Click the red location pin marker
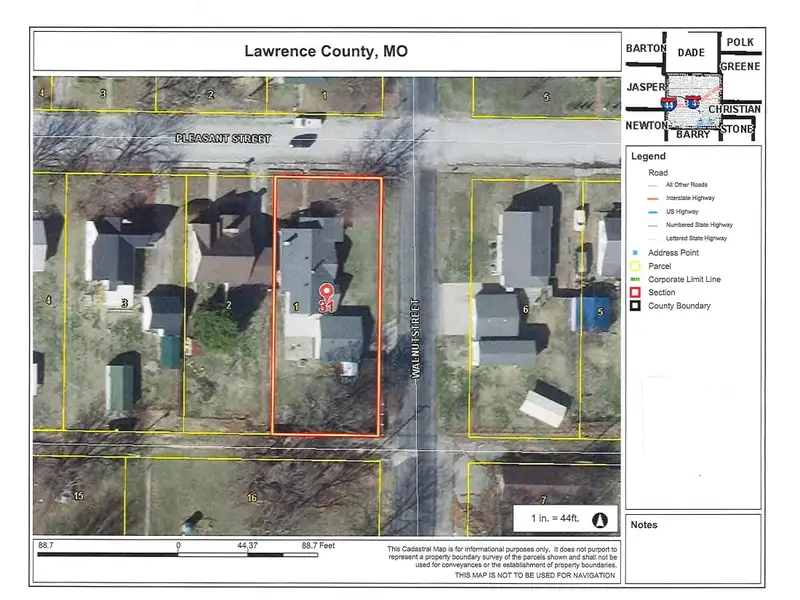The width and height of the screenshot is (800, 600). [x=325, y=291]
